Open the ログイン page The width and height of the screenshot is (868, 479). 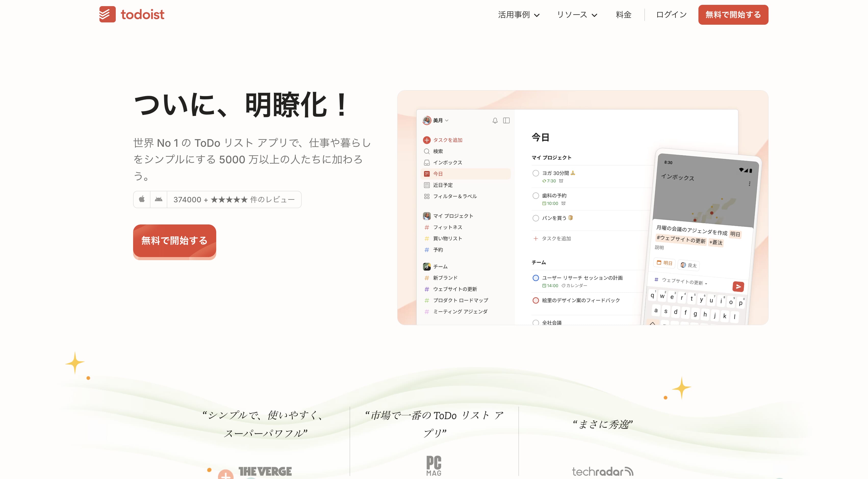[671, 15]
